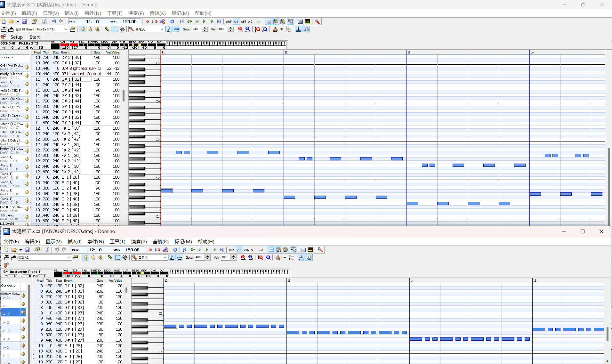Open 帮助(H) menu in TAIYOUKEI DESCO window
Image resolution: width=612 pixels, height=364 pixels.
click(x=206, y=241)
